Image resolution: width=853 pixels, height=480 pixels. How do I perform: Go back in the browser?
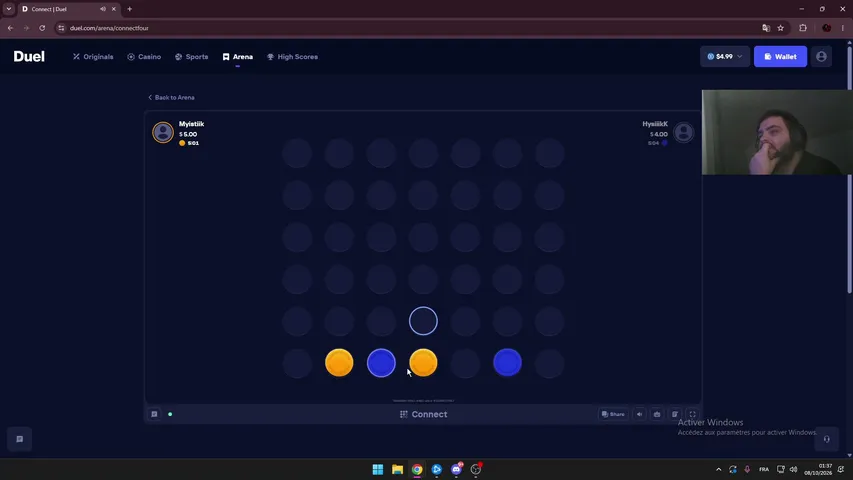click(10, 28)
